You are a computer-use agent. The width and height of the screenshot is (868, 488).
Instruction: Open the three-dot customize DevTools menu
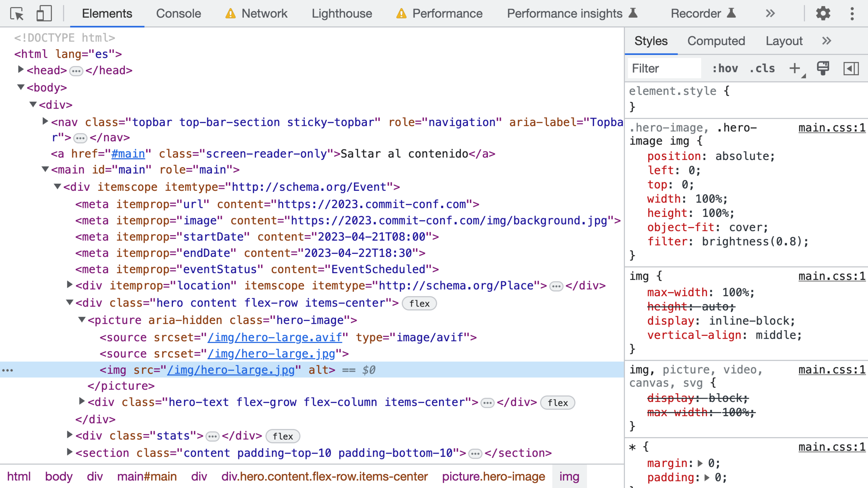click(x=852, y=14)
